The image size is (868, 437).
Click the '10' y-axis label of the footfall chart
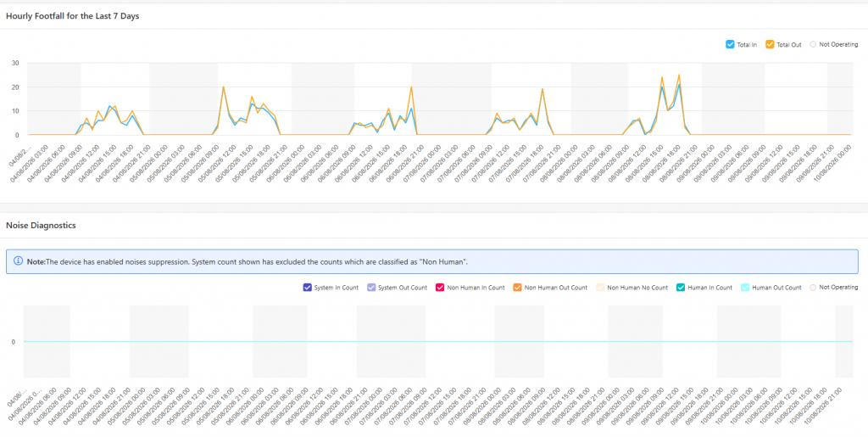15,111
